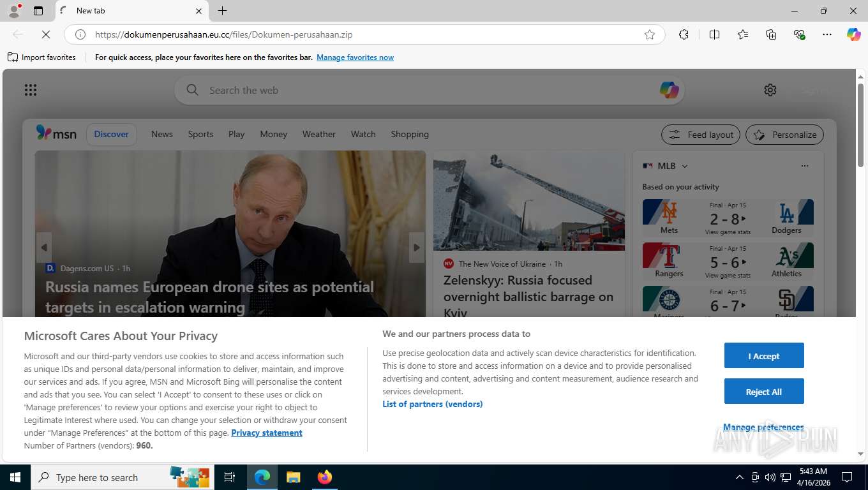This screenshot has width=868, height=490.
Task: Switch to the Shopping tab
Action: coord(410,134)
